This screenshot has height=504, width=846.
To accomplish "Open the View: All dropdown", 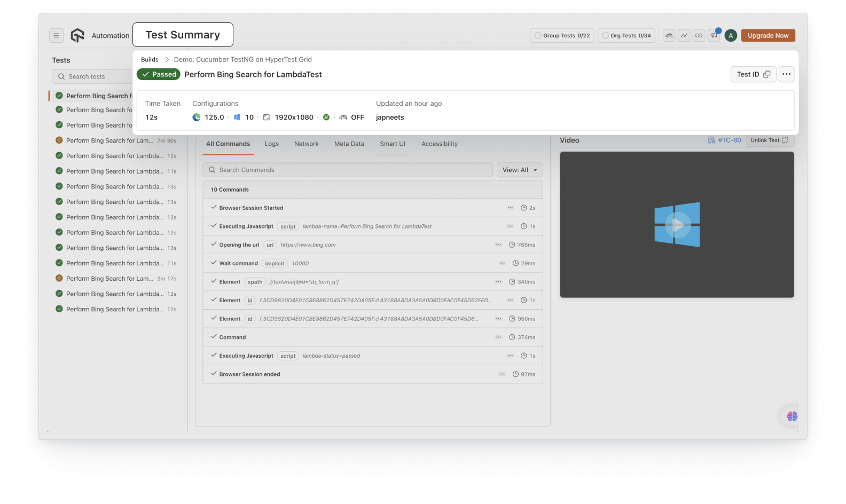I will click(519, 170).
